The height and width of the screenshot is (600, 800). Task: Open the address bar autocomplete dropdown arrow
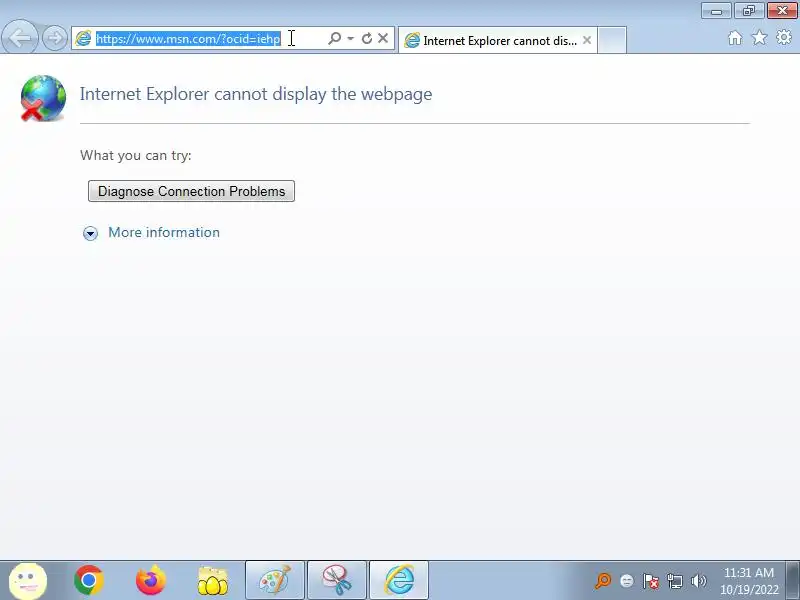pyautogui.click(x=351, y=38)
